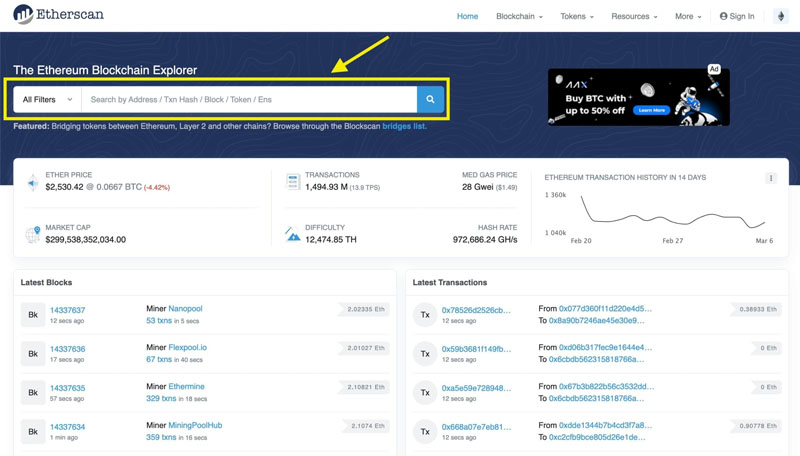
Task: Open miner MiningPoolHub
Action: [195, 425]
